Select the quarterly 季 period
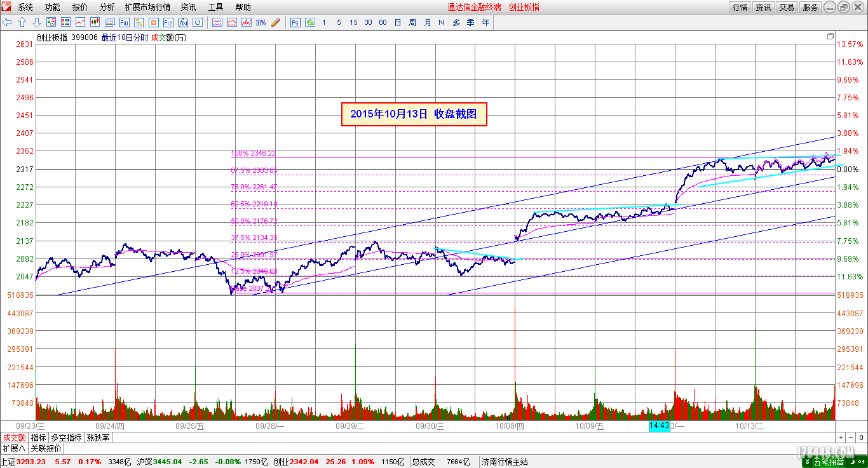 [x=471, y=22]
